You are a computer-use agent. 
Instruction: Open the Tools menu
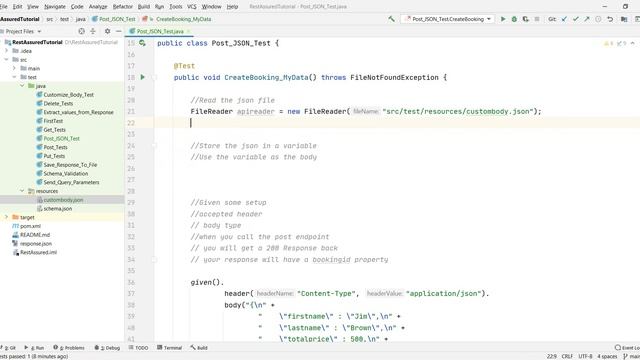point(176,7)
